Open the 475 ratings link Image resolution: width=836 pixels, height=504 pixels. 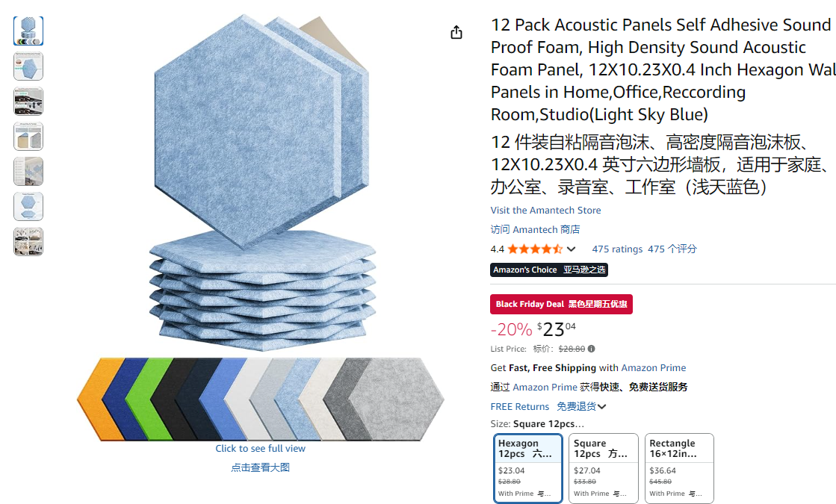pos(617,249)
